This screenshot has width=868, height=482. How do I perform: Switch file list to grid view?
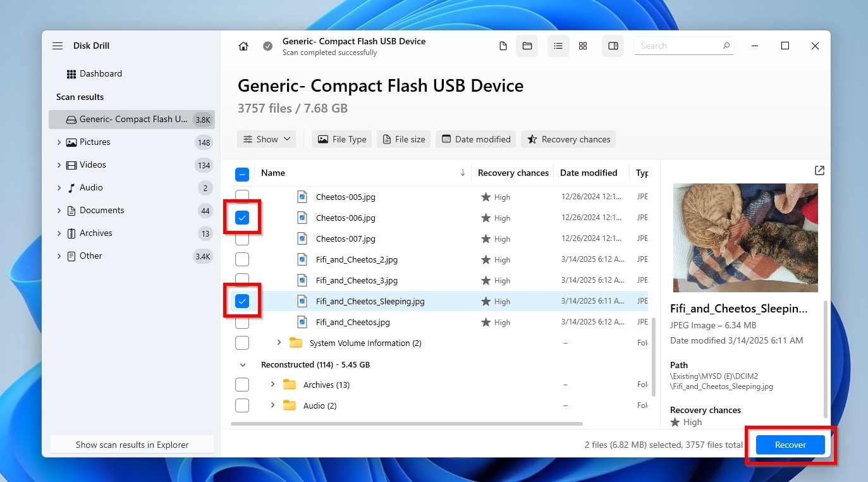582,46
